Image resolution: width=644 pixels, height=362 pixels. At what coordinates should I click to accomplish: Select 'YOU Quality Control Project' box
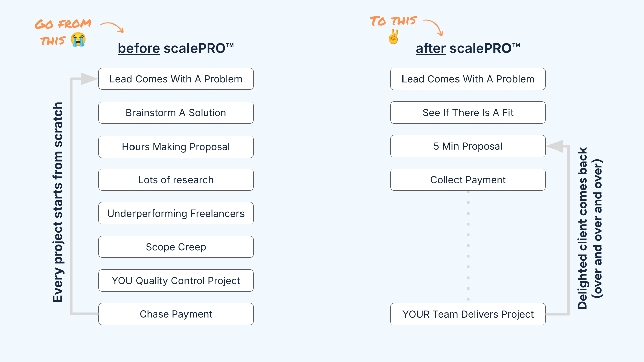point(176,281)
